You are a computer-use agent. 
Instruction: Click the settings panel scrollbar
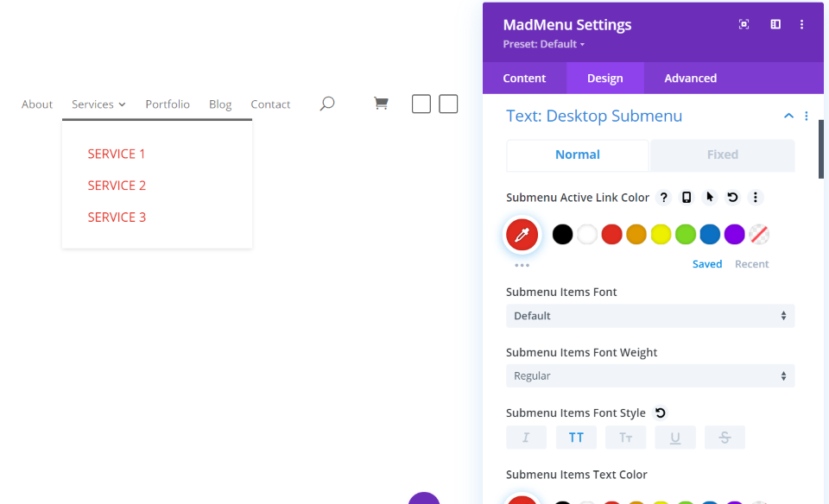(x=821, y=149)
